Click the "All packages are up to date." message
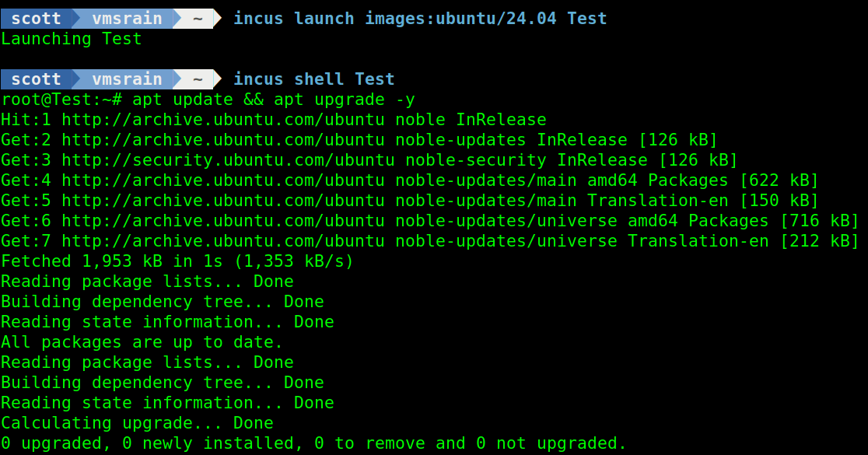Screen dimensions: 868x455 pos(142,341)
